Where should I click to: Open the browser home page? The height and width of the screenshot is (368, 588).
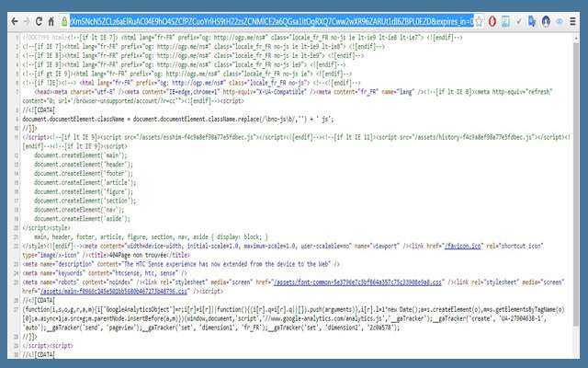51,21
